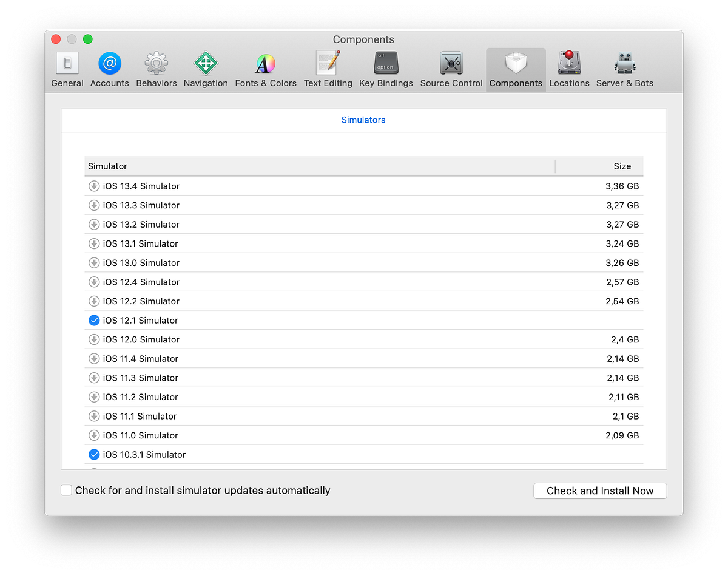Switch to Fonts & Colors preferences

[266, 67]
